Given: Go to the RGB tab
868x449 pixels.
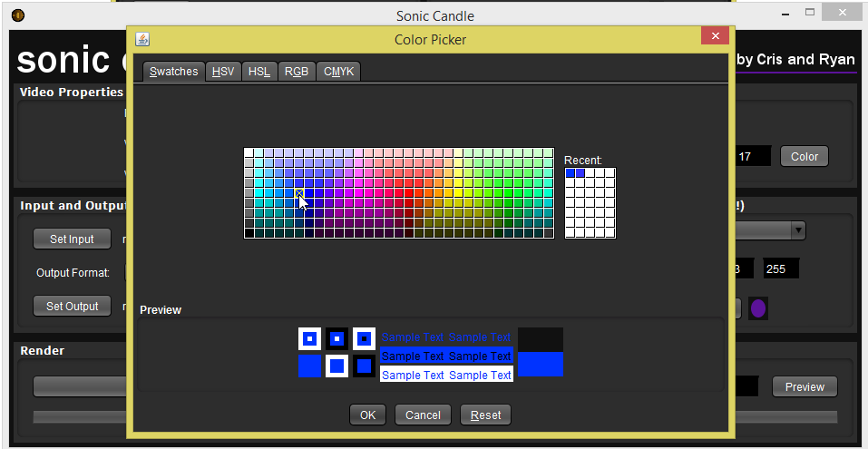Looking at the screenshot, I should click(x=296, y=72).
